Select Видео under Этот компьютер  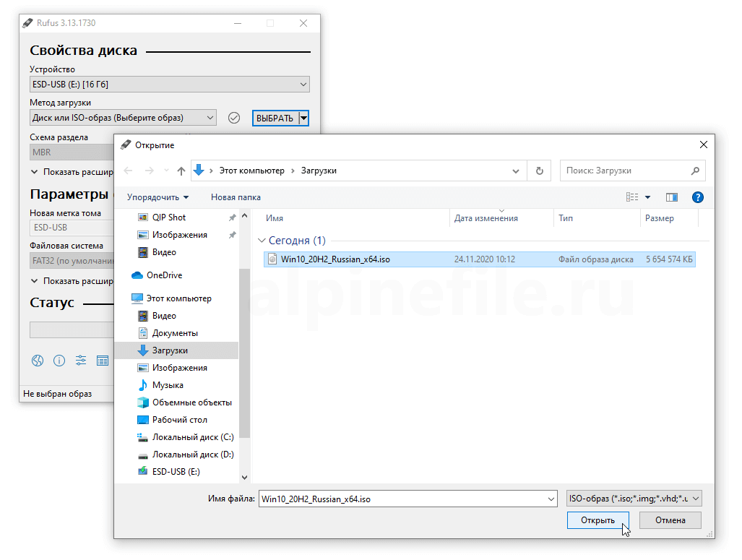(164, 316)
